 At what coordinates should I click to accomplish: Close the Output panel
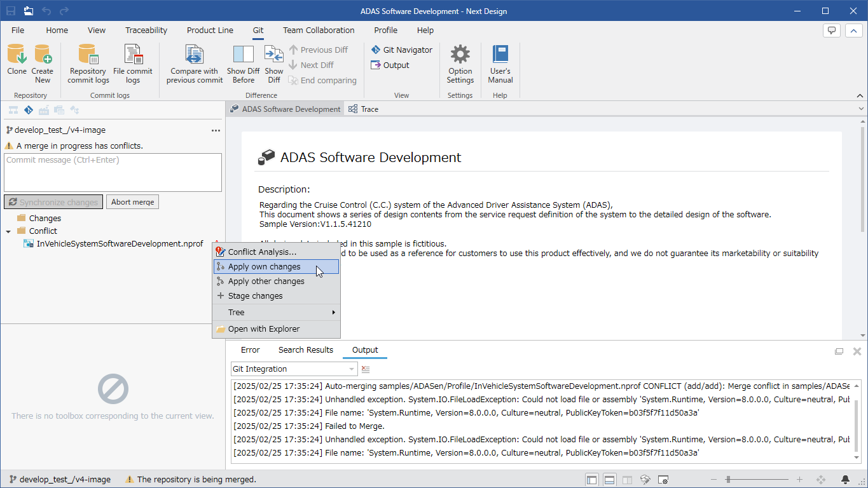(x=857, y=351)
